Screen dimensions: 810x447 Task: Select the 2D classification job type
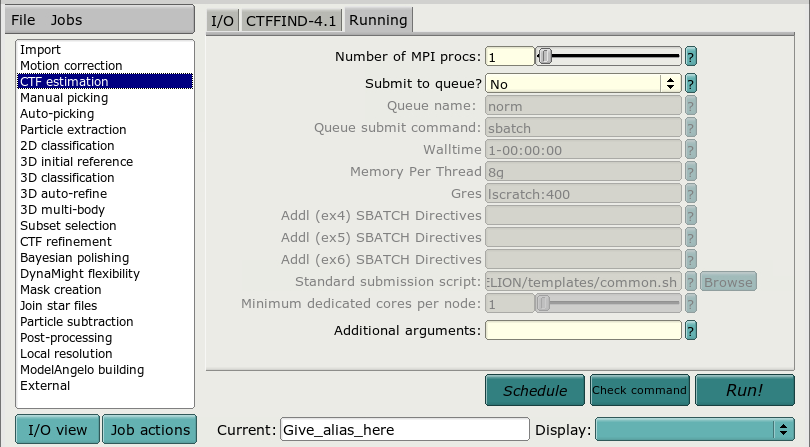tap(105, 146)
